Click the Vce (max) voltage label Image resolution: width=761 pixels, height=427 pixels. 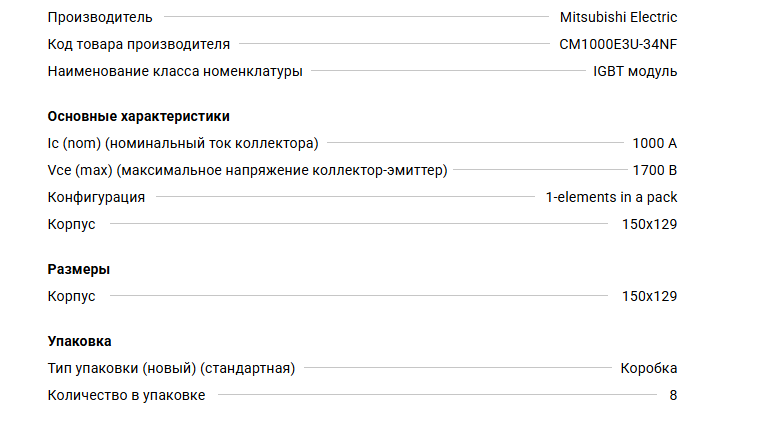[x=247, y=170]
